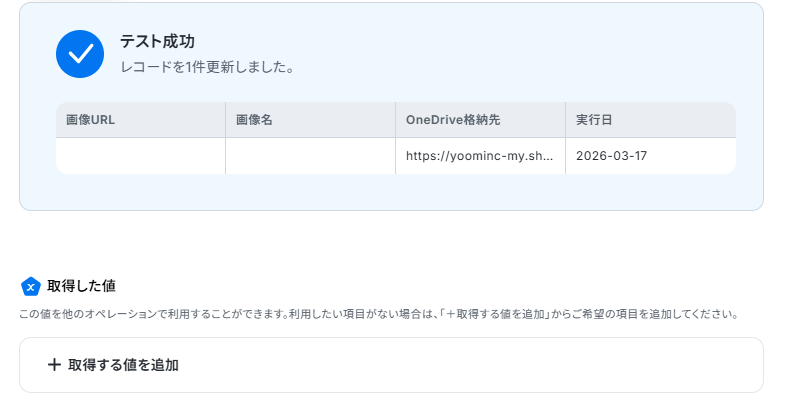
Task: Click the 取得する値を追加 button label
Action: click(123, 365)
